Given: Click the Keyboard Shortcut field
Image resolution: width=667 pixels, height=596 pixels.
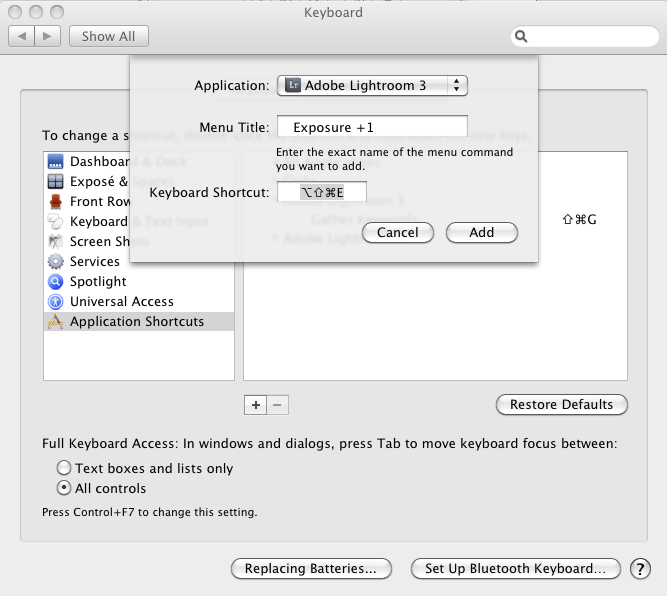Looking at the screenshot, I should pos(321,192).
